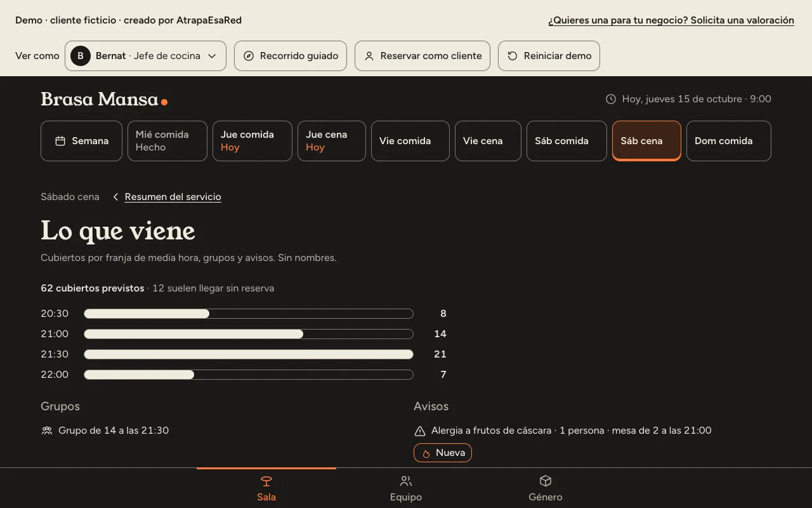812x508 pixels.
Task: Click the Equipo people icon
Action: point(406,481)
